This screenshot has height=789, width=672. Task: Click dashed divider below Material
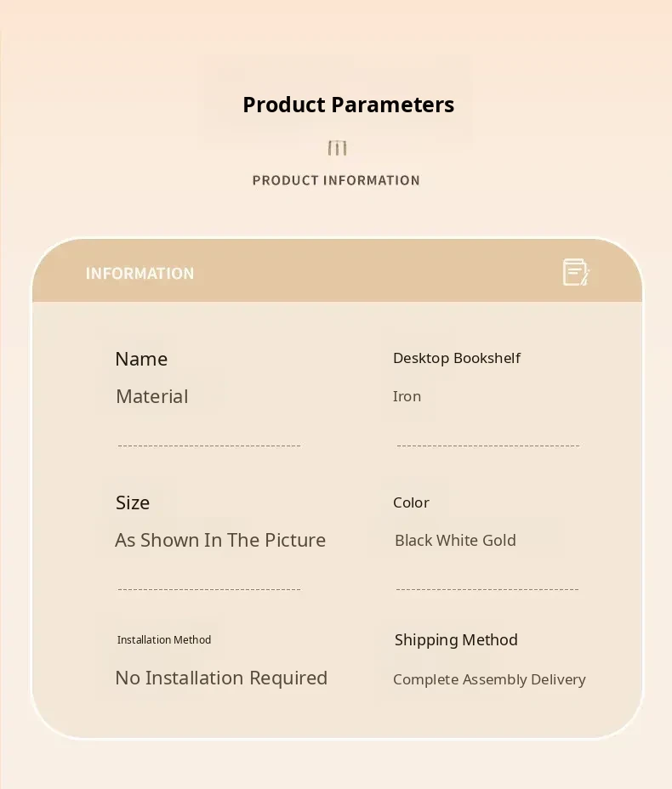tap(208, 446)
